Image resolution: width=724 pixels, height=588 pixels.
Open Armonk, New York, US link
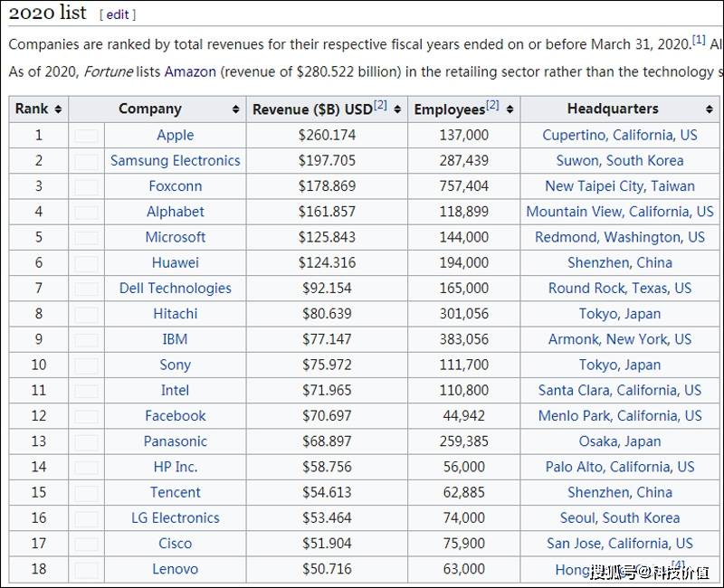619,339
